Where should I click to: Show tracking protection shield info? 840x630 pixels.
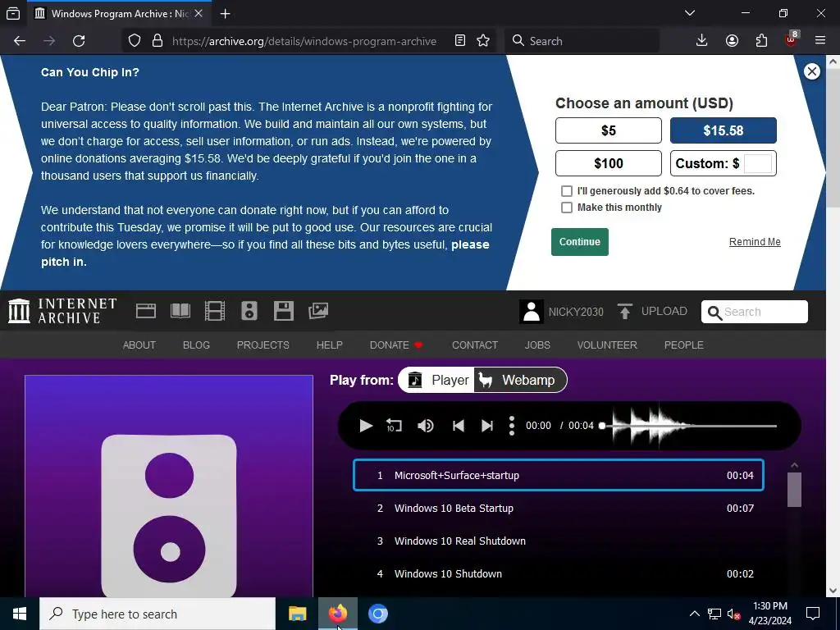click(135, 41)
